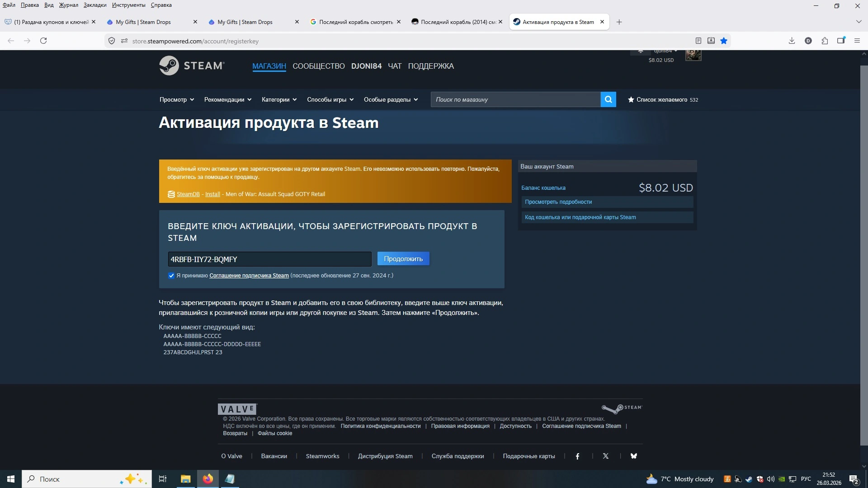This screenshot has width=868, height=488.
Task: Click the tracking protection shield icon
Action: 112,41
